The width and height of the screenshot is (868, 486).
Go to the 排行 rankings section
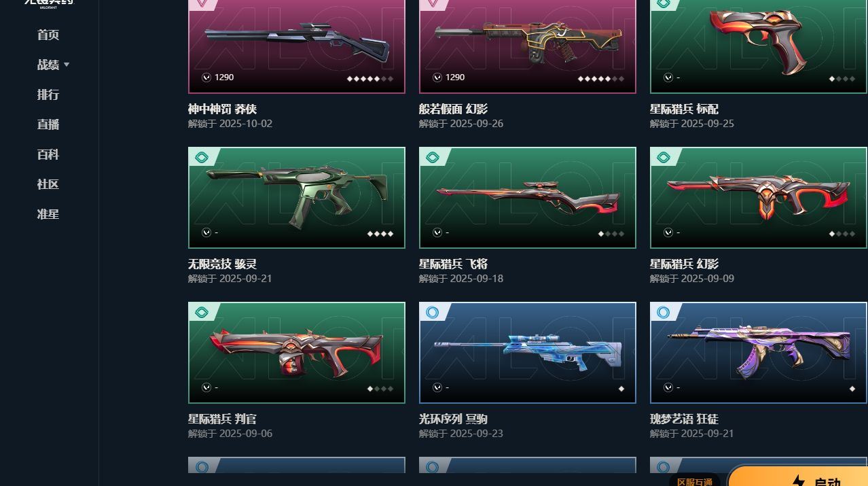click(48, 94)
